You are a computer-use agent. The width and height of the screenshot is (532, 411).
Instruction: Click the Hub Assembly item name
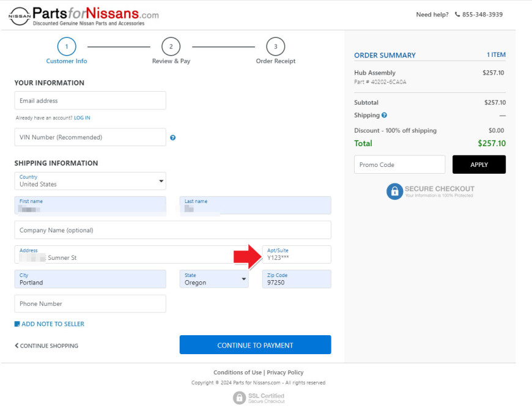tap(375, 73)
